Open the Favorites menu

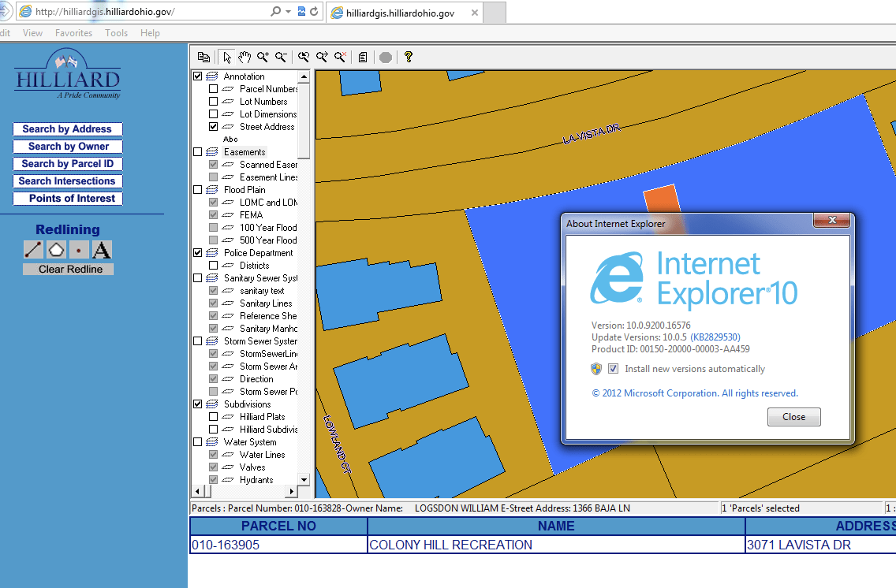(73, 33)
